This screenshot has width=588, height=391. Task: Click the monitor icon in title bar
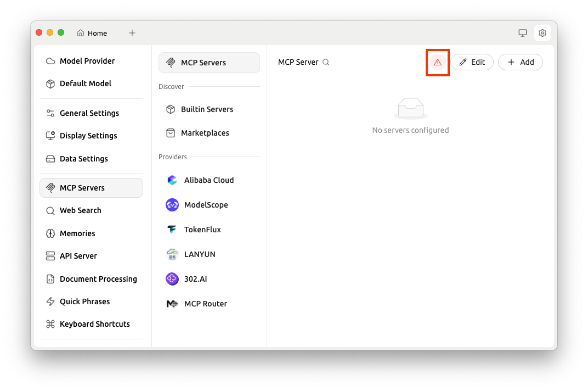click(x=523, y=33)
